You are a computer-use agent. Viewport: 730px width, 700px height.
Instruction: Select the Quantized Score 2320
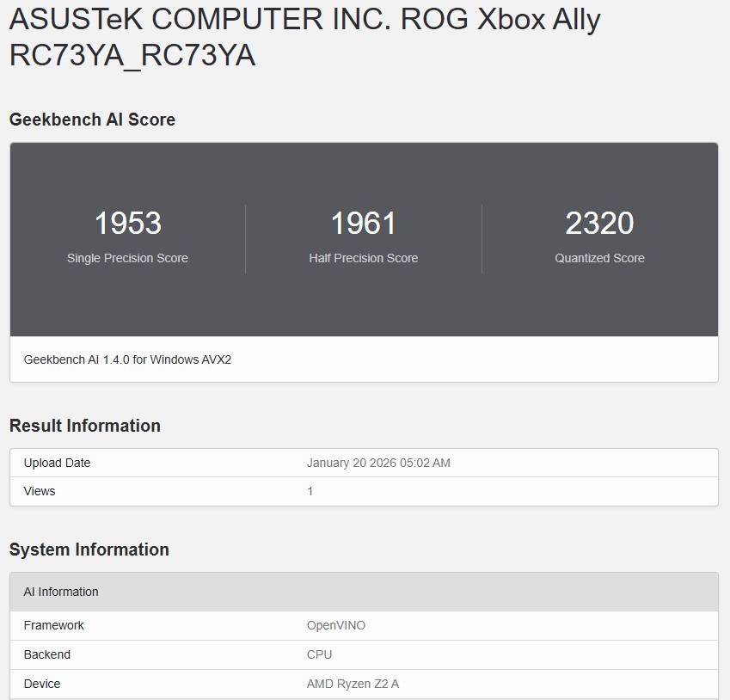coord(599,224)
